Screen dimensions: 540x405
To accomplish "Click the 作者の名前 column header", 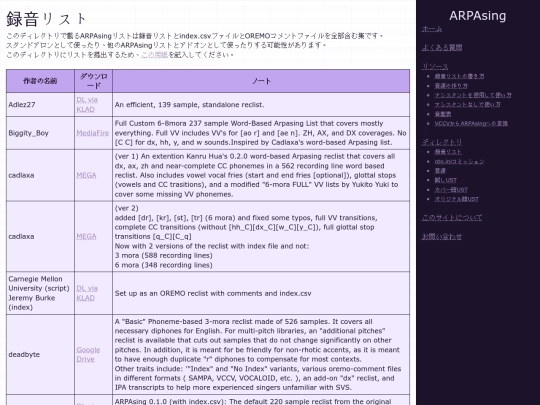I will click(x=40, y=81).
